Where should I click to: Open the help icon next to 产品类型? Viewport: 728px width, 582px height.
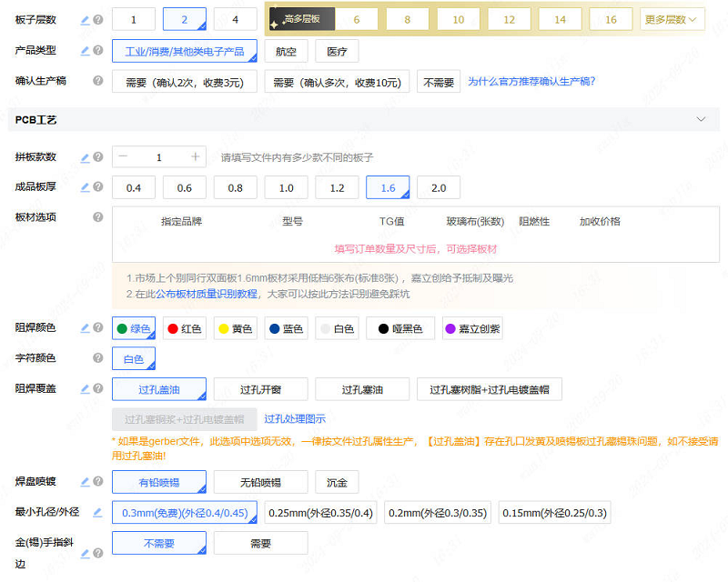pos(97,50)
